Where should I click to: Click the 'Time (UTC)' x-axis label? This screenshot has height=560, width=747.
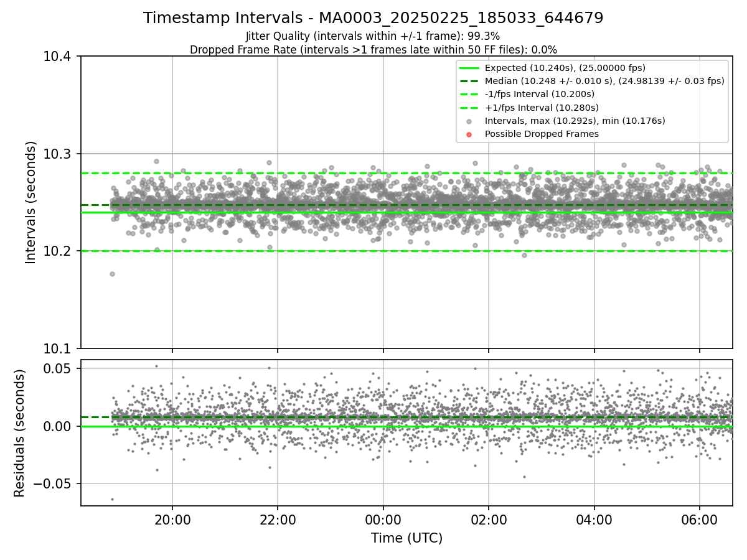[x=406, y=538]
